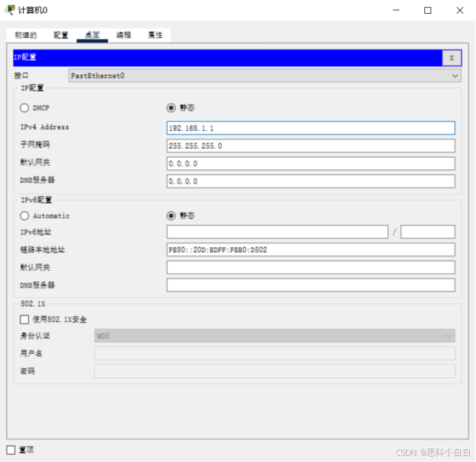Open the 编程 tab
476x462 pixels.
coord(124,35)
